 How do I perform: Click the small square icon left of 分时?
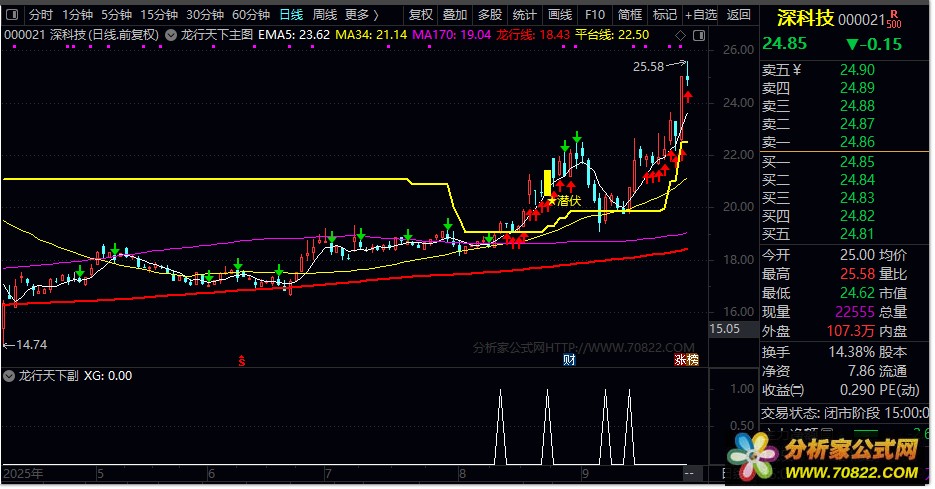12,15
